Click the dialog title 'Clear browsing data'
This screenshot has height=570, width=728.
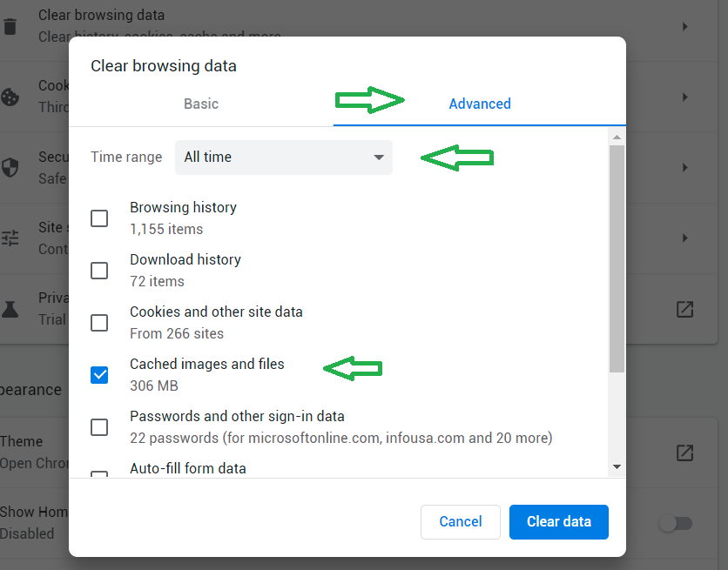pyautogui.click(x=164, y=66)
